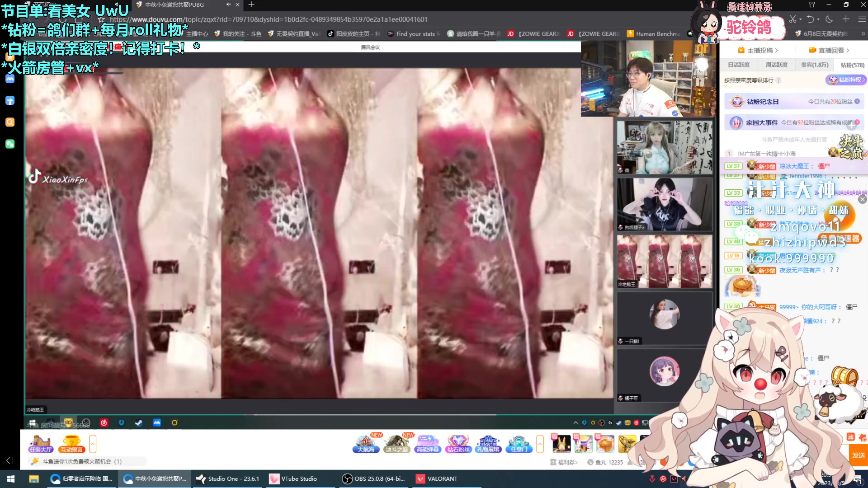Click user 夜寂无声胜有声 in chat
868x488 pixels.
click(x=799, y=270)
